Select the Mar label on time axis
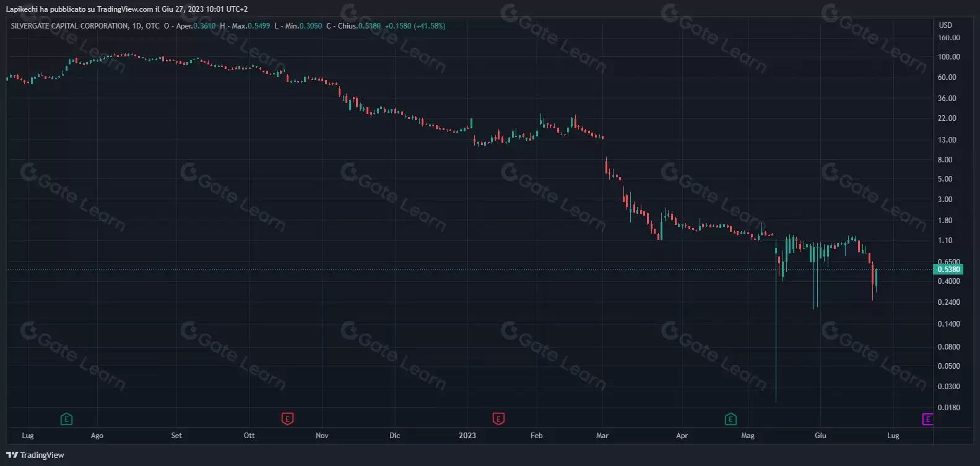The height and width of the screenshot is (466, 980). 602,436
